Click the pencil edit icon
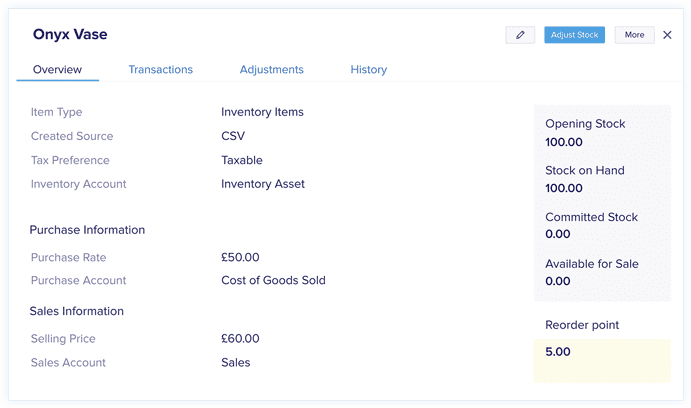The image size is (691, 408). click(520, 35)
